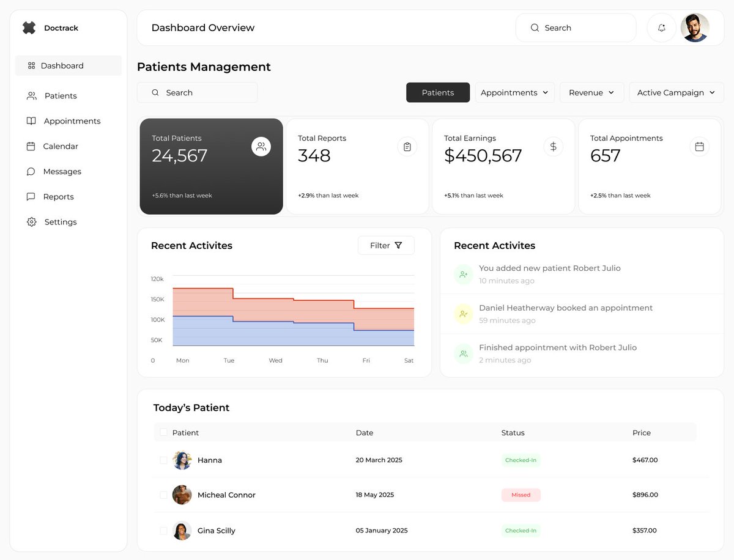Click Gina Scilly's avatar photo
This screenshot has height=560, width=734.
point(182,531)
